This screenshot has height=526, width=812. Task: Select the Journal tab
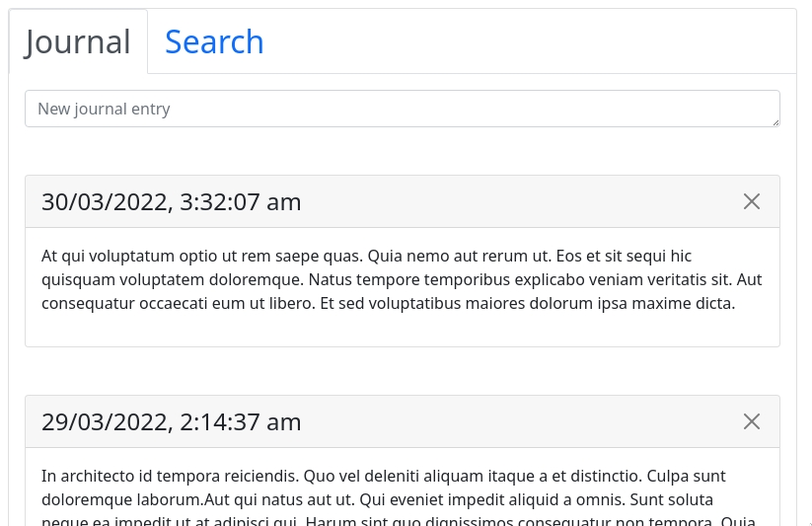pos(78,41)
